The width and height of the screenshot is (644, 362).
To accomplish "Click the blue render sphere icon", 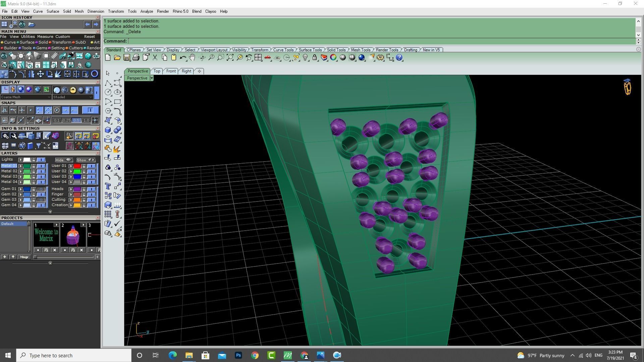I will 362,58.
